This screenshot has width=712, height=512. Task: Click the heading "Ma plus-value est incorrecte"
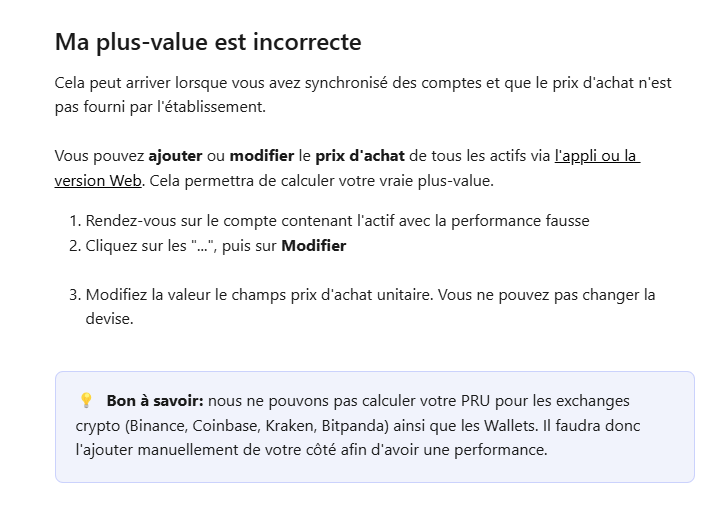point(207,43)
